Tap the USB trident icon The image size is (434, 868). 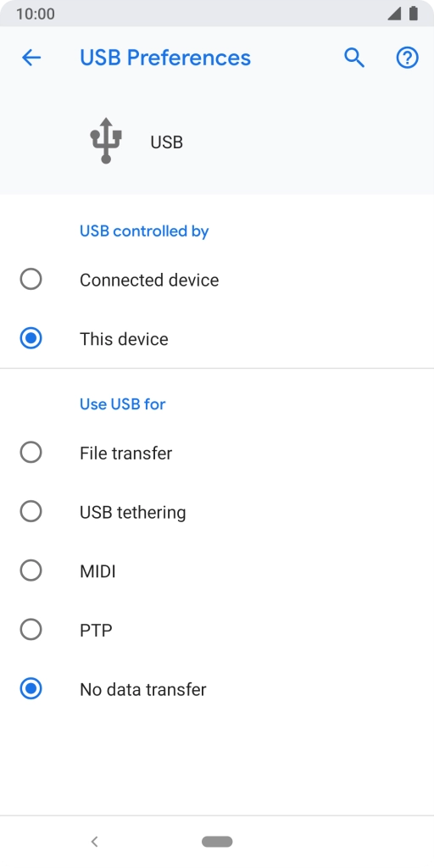click(106, 141)
